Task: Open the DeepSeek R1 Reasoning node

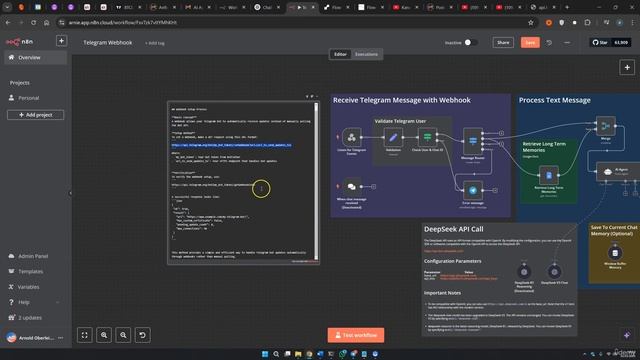Action: pyautogui.click(x=524, y=272)
